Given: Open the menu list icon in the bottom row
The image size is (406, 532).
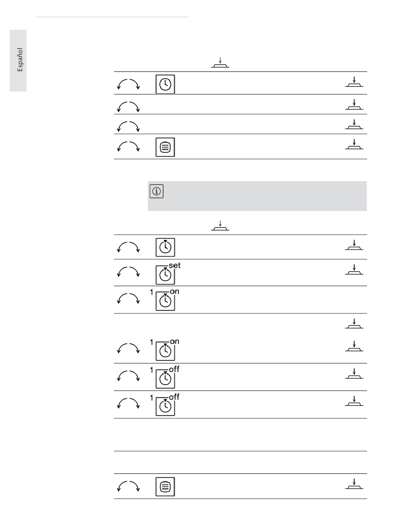Looking at the screenshot, I should tap(165, 487).
